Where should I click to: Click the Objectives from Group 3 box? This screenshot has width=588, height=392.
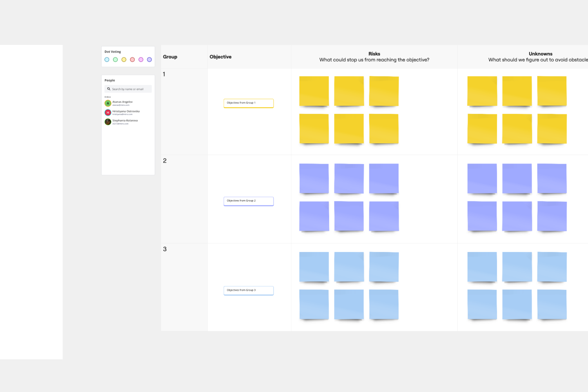coord(248,290)
